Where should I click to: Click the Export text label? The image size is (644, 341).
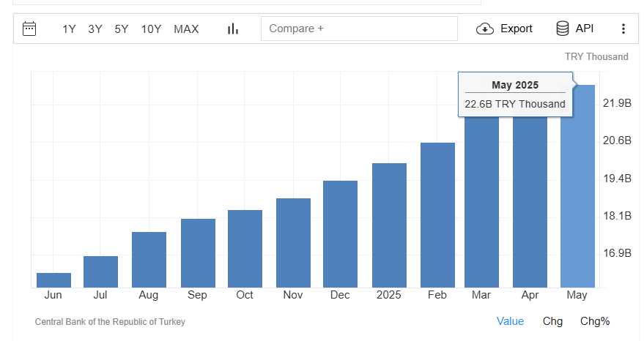517,29
